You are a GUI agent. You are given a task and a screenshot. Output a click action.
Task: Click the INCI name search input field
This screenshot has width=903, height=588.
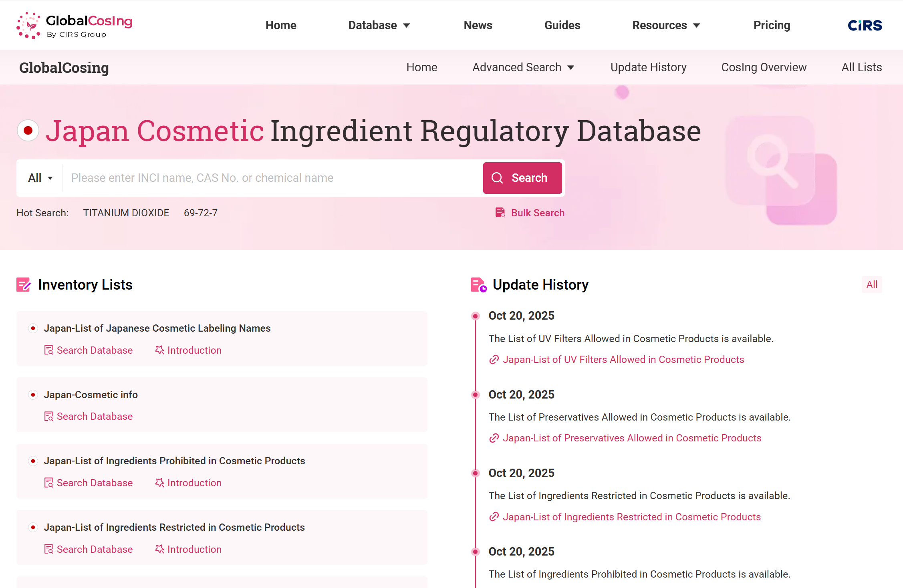(272, 178)
